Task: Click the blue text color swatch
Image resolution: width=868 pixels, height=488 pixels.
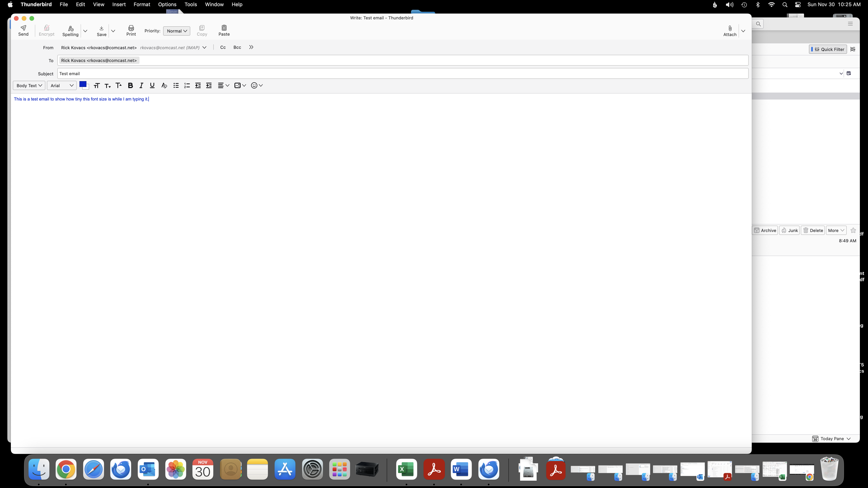Action: click(x=83, y=85)
